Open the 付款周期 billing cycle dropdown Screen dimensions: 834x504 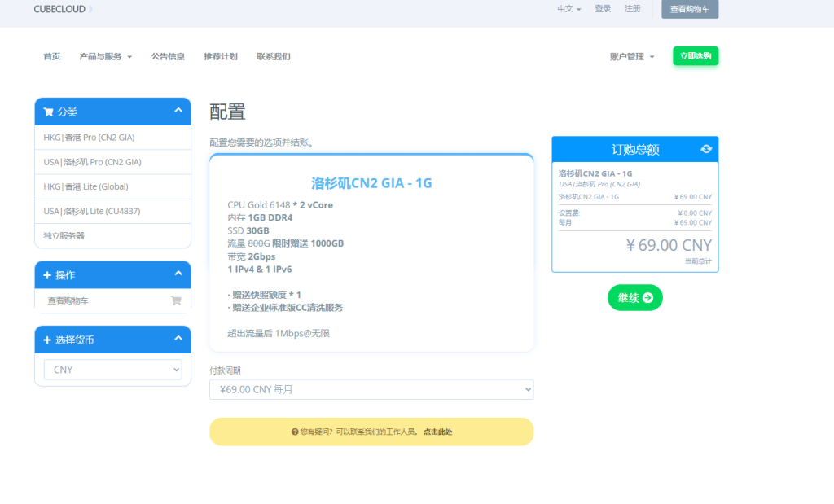tap(371, 389)
